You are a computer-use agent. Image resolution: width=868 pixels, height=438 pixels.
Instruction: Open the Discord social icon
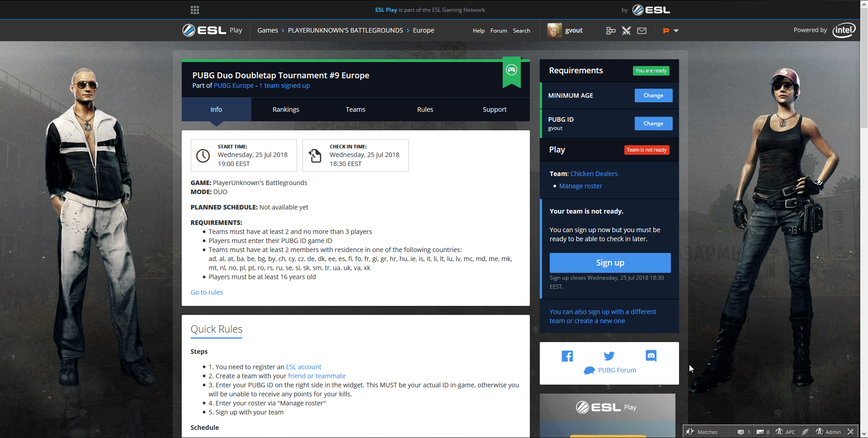coord(651,356)
